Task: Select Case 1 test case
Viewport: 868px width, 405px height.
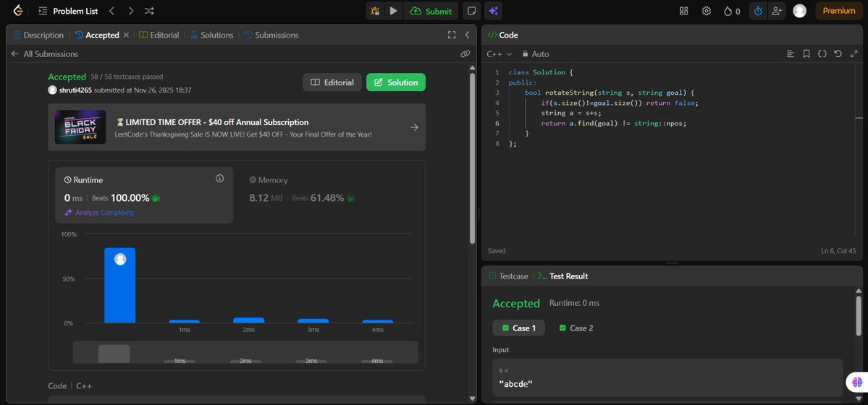Action: coord(518,328)
